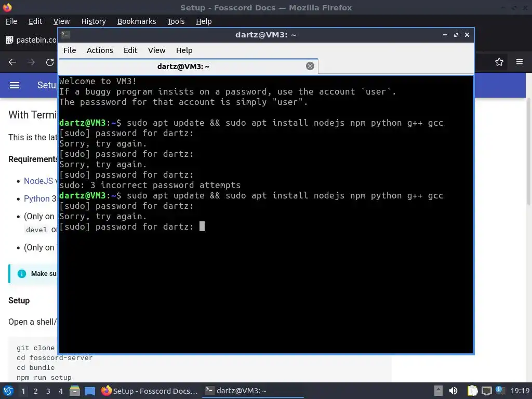Open the Firefox File menu
The width and height of the screenshot is (532, 399).
(x=11, y=21)
